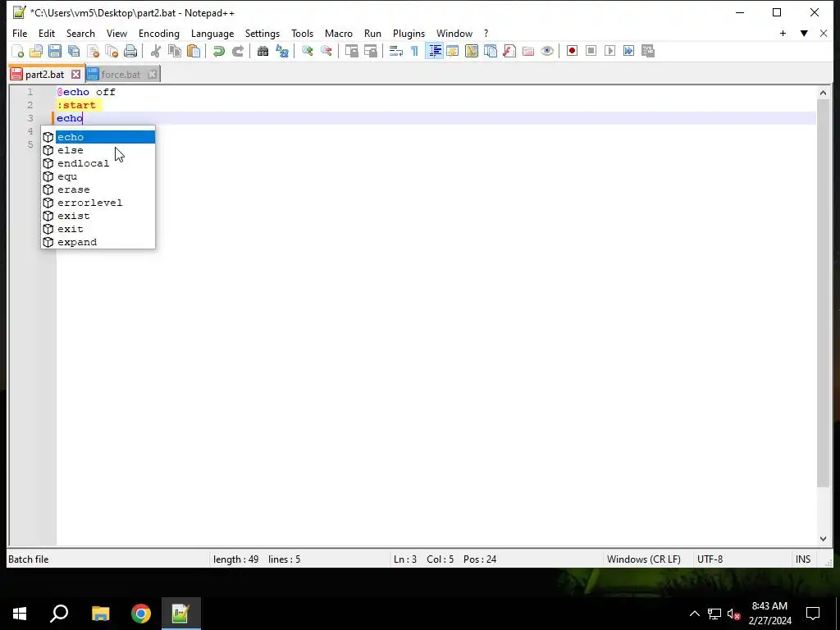This screenshot has width=840, height=630.
Task: Start macro recording with red dot icon
Action: pos(572,51)
